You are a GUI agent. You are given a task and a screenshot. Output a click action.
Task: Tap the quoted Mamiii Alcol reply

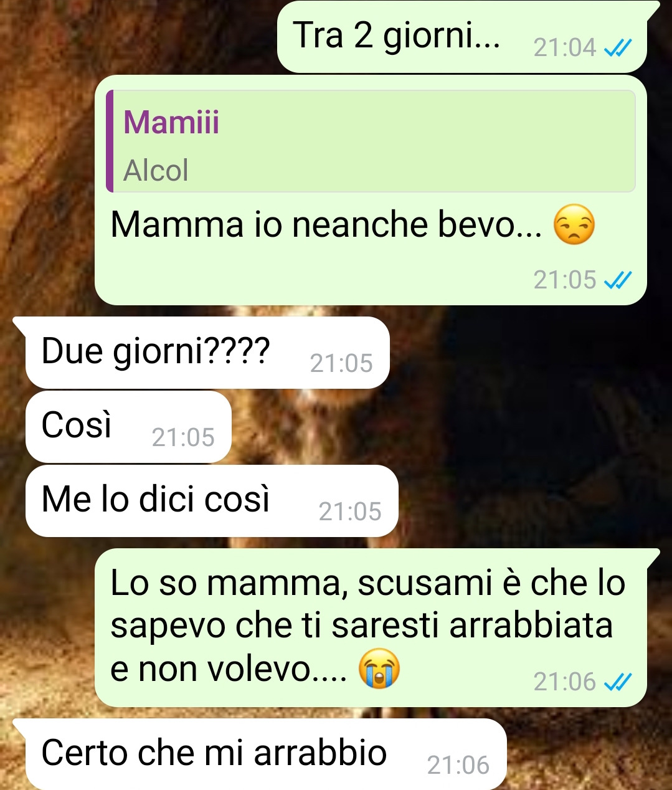[371, 141]
